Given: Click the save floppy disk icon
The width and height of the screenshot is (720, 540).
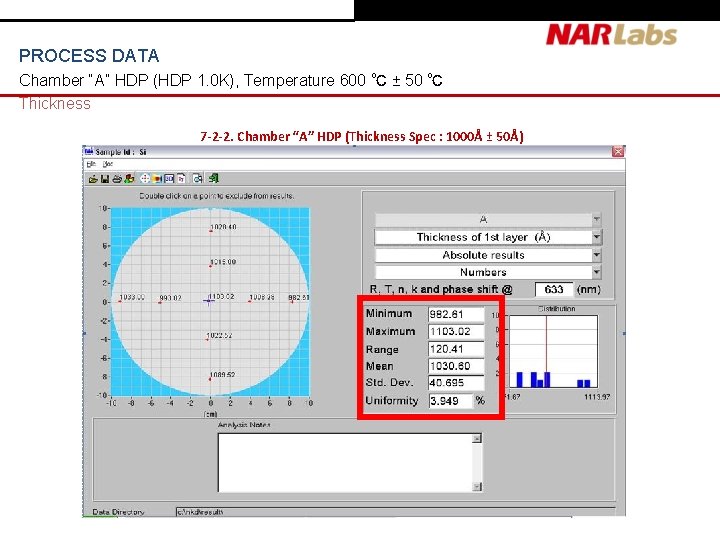Looking at the screenshot, I should coord(105,179).
